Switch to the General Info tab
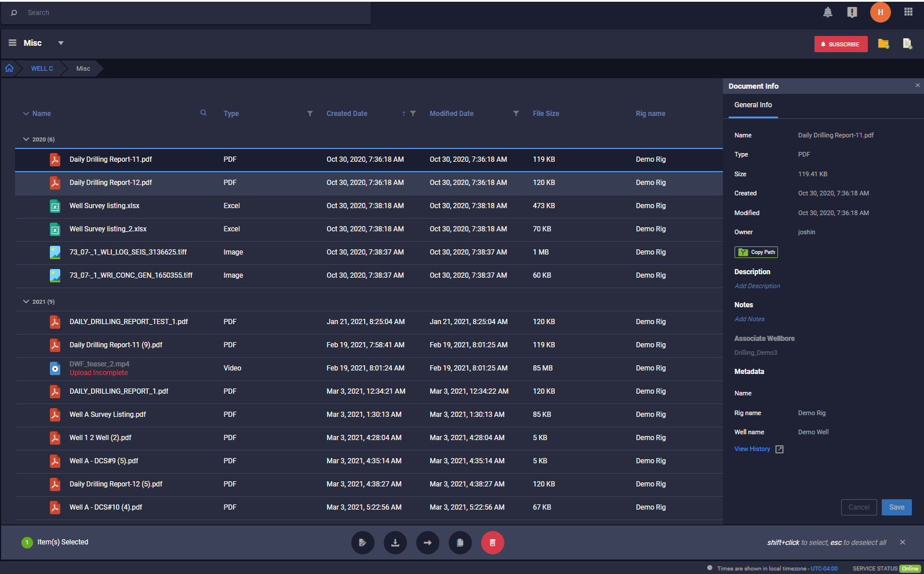This screenshot has width=924, height=574. coord(752,105)
